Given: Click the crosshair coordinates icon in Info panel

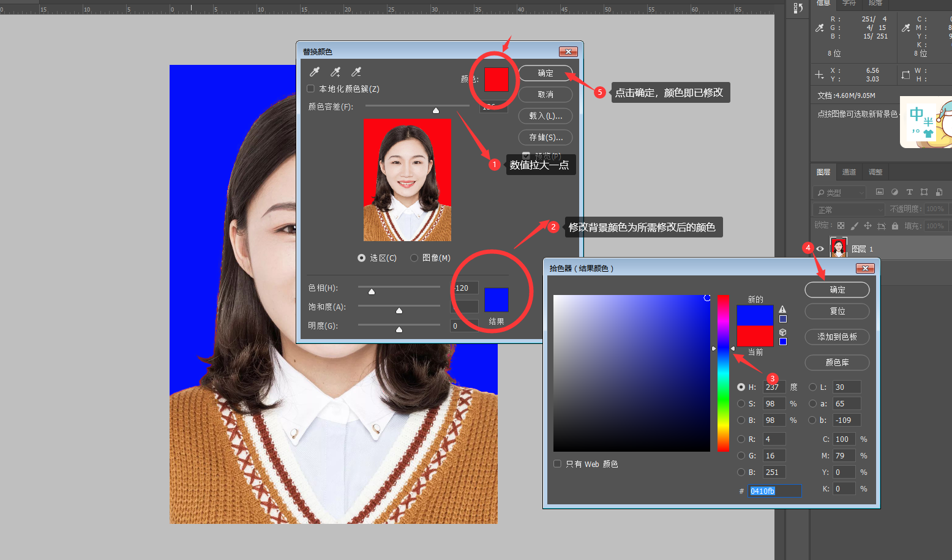Looking at the screenshot, I should tap(819, 75).
